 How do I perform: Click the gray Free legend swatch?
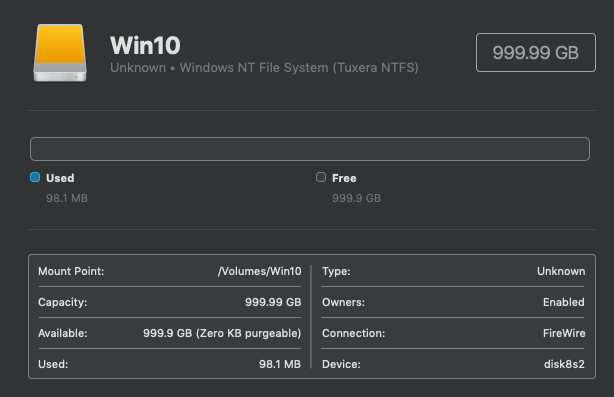[321, 177]
